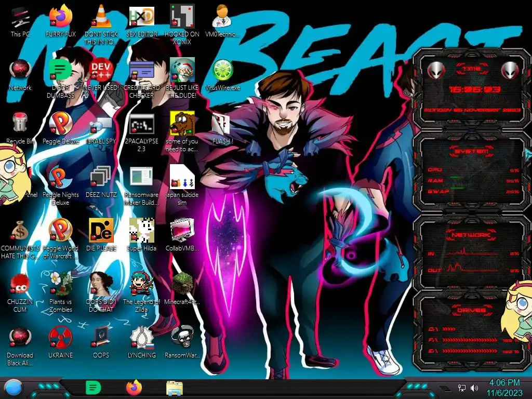Open the This PC desktop icon

pos(20,22)
